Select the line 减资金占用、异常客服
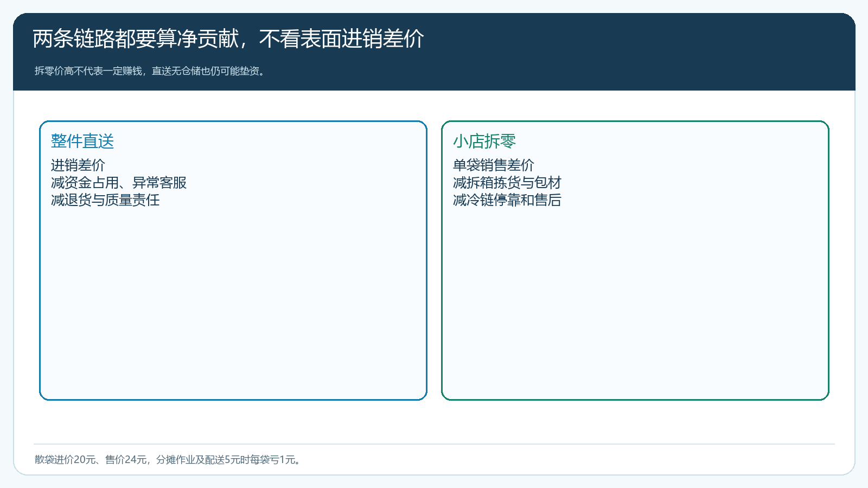868x488 pixels. [119, 183]
